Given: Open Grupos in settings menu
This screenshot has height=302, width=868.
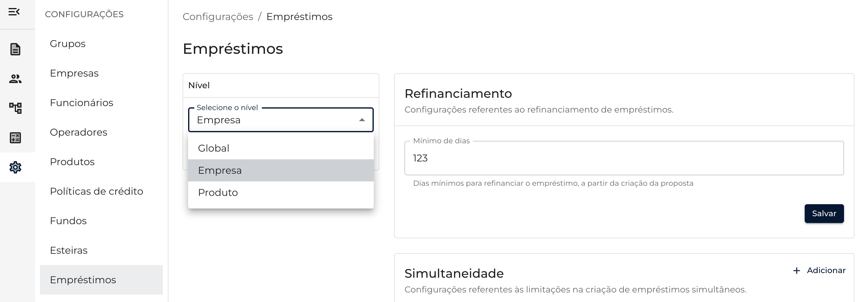Looking at the screenshot, I should [68, 44].
